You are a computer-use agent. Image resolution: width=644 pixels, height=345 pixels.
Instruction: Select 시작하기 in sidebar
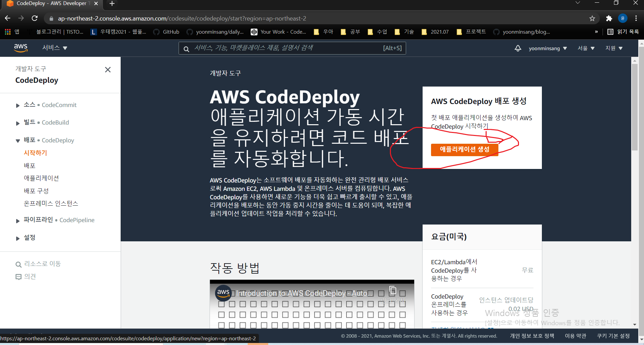click(35, 153)
